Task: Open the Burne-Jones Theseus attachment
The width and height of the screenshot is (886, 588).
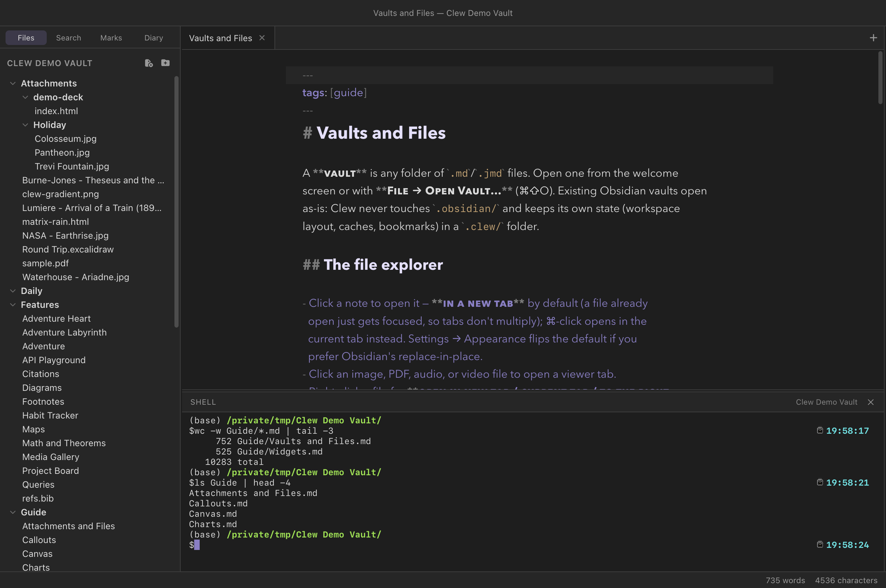Action: (x=93, y=180)
